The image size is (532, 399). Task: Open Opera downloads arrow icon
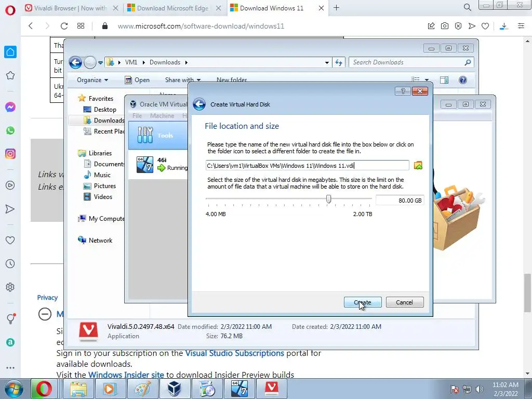click(x=504, y=26)
